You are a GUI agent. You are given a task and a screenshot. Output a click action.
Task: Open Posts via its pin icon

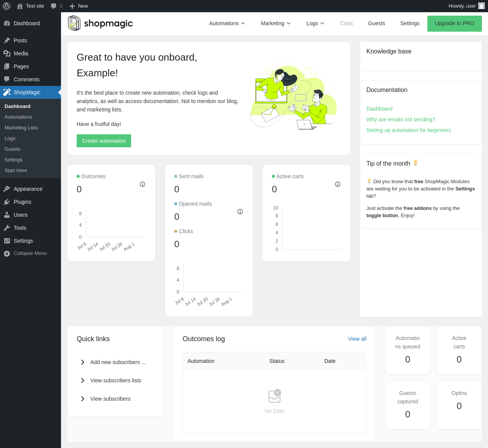[x=7, y=40]
